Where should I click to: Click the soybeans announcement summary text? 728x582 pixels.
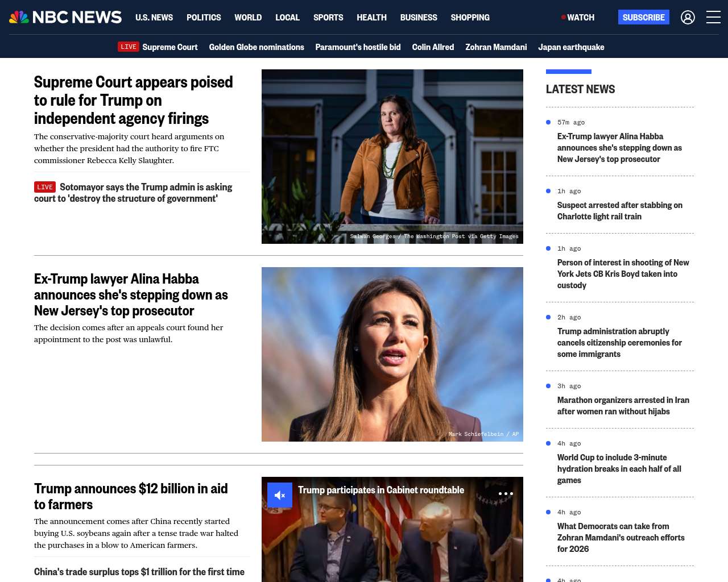[x=136, y=533]
